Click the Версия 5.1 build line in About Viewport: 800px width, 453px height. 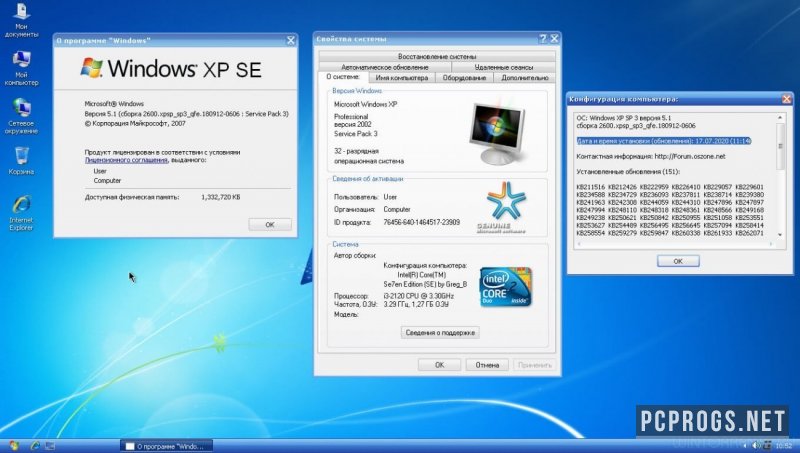pos(186,114)
